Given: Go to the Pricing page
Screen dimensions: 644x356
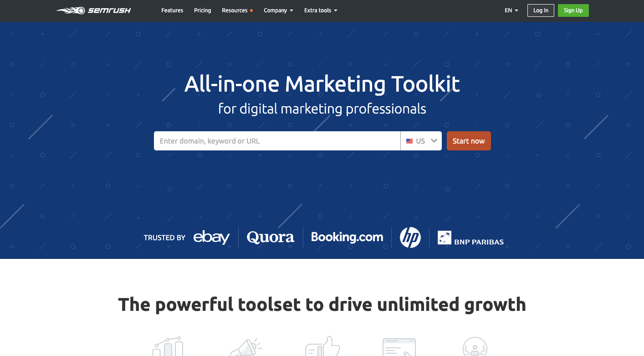Looking at the screenshot, I should coord(203,10).
